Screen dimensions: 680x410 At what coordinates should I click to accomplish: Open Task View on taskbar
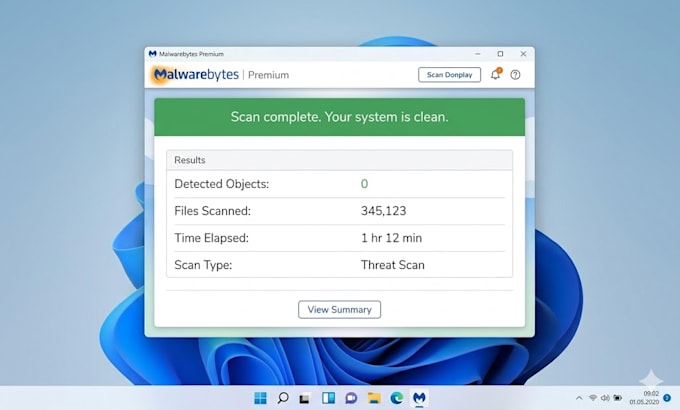tap(305, 398)
